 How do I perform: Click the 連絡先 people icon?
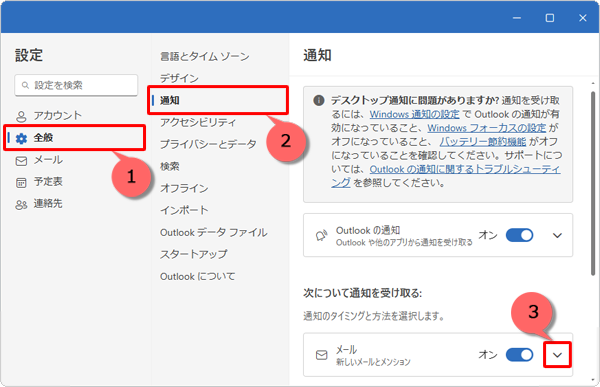click(21, 205)
